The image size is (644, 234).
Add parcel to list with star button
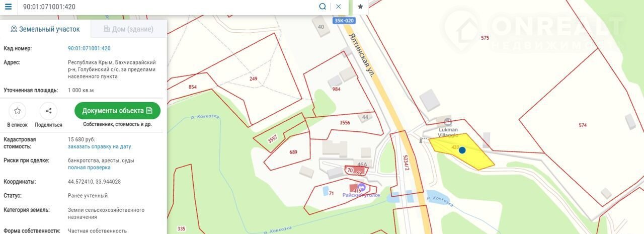tap(18, 111)
